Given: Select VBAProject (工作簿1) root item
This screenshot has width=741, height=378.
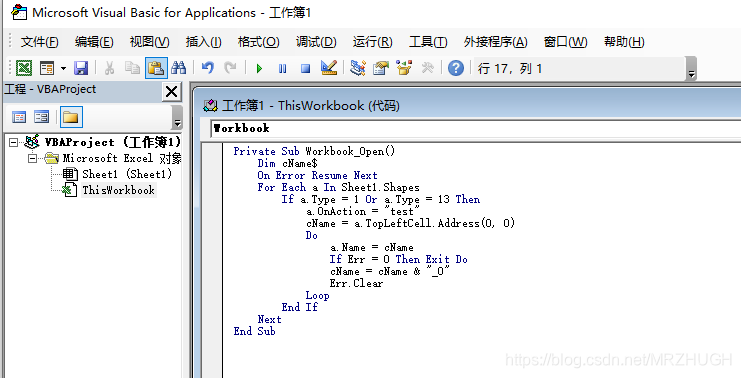Looking at the screenshot, I should click(112, 142).
